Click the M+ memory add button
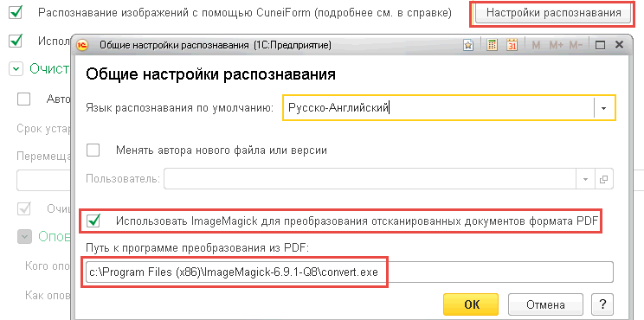The image size is (644, 320). point(556,45)
